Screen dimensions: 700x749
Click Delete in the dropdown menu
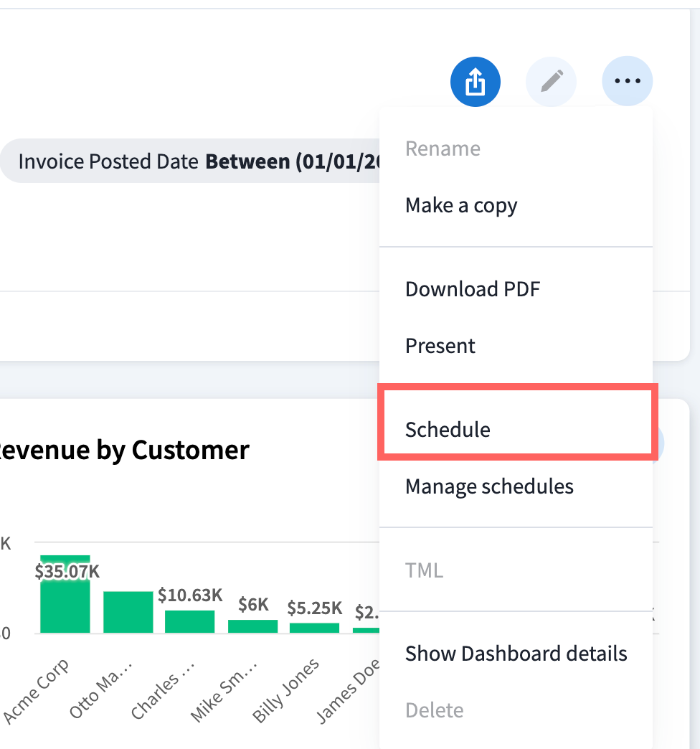coord(434,710)
